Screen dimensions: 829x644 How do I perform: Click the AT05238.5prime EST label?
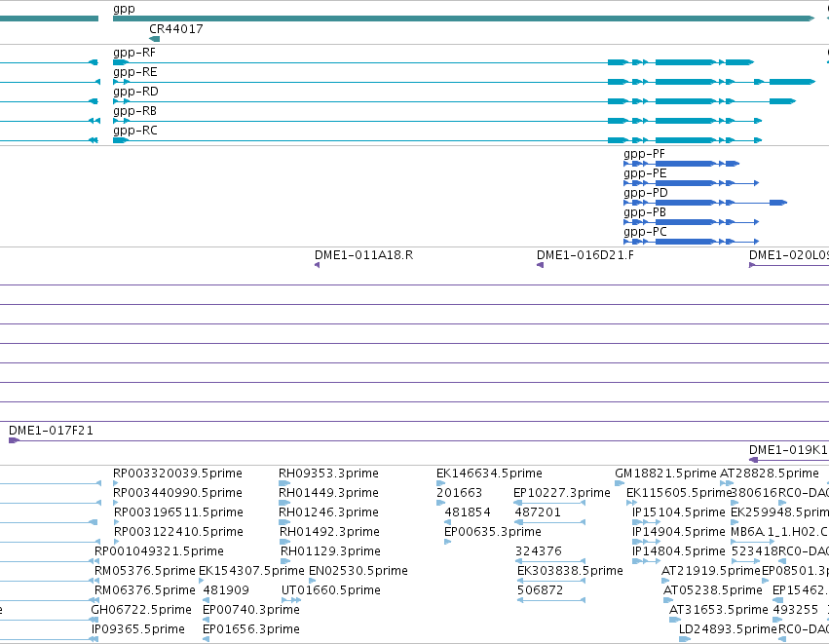click(713, 590)
